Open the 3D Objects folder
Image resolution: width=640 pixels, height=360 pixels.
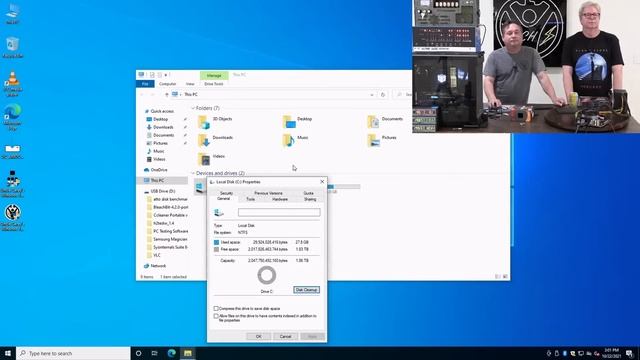(216, 121)
